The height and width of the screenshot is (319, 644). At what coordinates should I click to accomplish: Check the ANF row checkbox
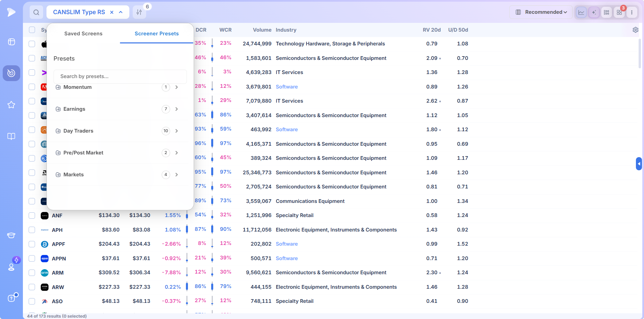32,215
